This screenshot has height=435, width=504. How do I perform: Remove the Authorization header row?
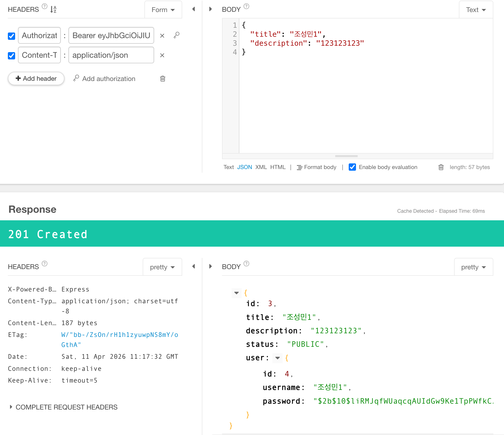click(x=162, y=36)
